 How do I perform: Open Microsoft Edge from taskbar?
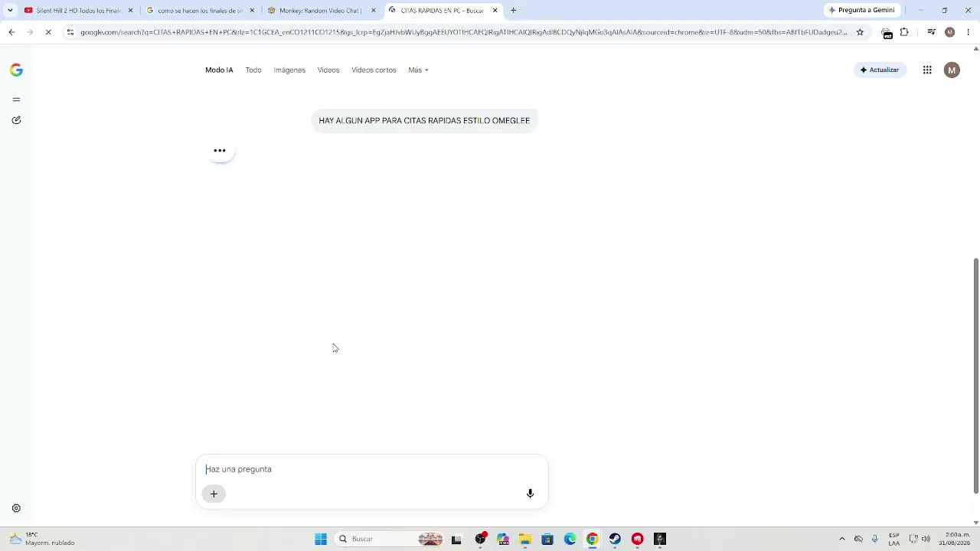click(570, 540)
